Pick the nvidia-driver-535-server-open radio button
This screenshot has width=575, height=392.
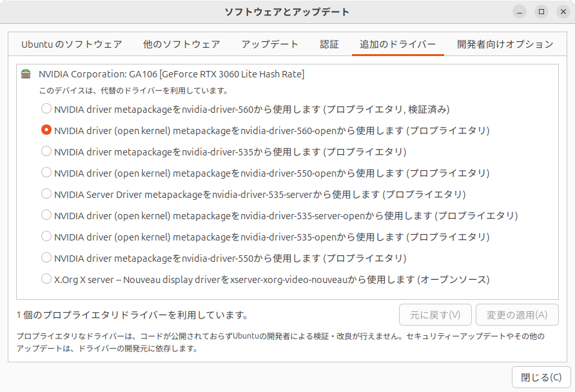(46, 215)
